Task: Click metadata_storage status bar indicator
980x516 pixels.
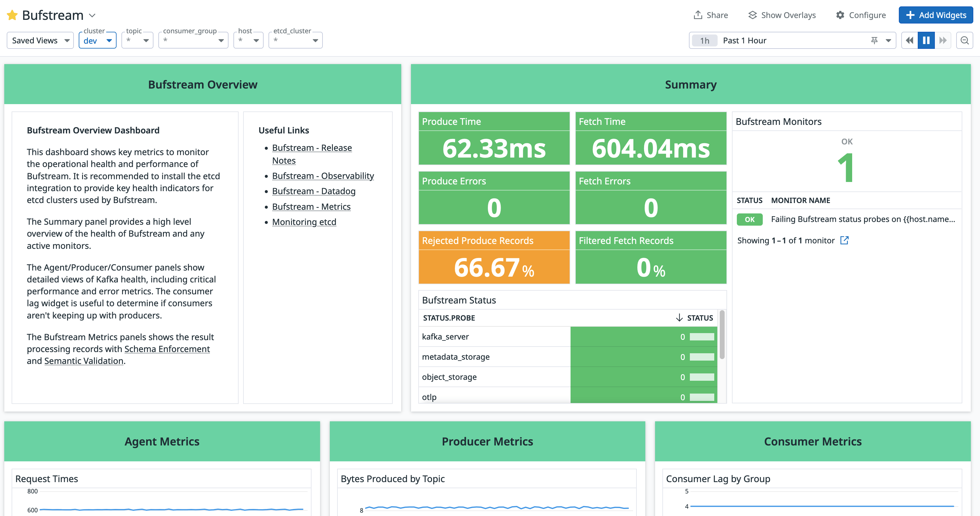Action: pyautogui.click(x=701, y=357)
